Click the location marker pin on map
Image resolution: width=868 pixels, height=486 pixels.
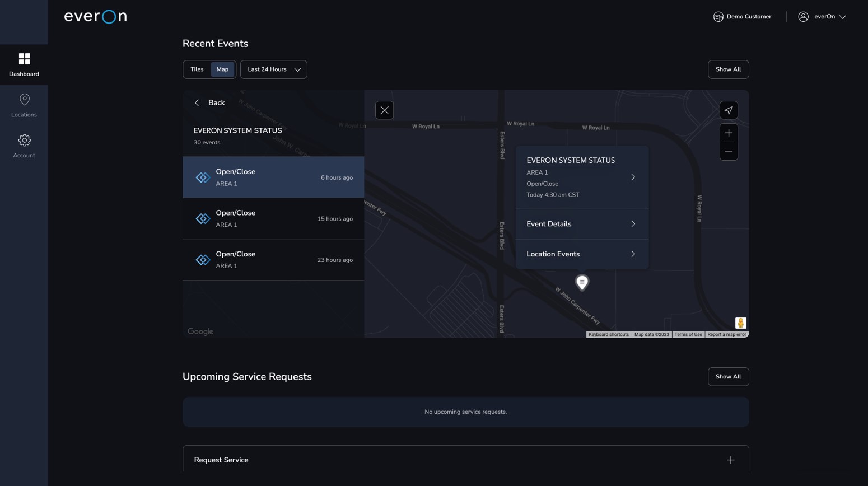tap(582, 283)
